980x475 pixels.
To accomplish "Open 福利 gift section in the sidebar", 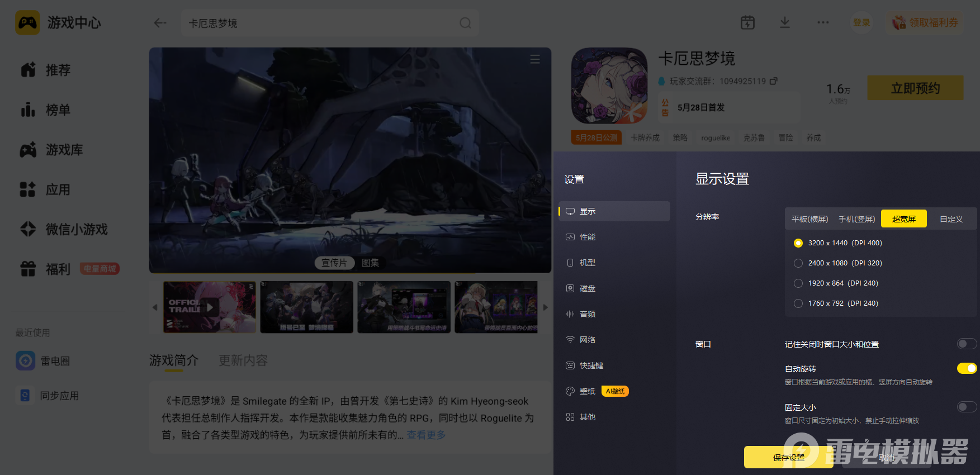I will click(x=46, y=269).
